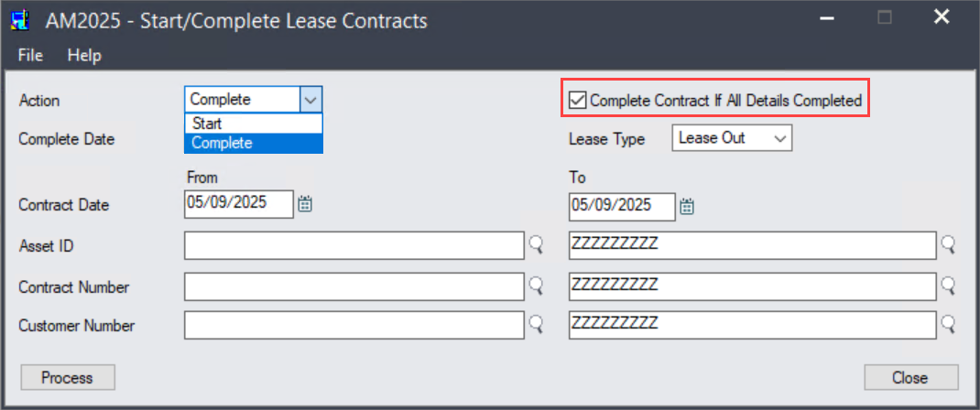This screenshot has height=410, width=980.
Task: Click the Contract Date From date field
Action: coord(239,204)
